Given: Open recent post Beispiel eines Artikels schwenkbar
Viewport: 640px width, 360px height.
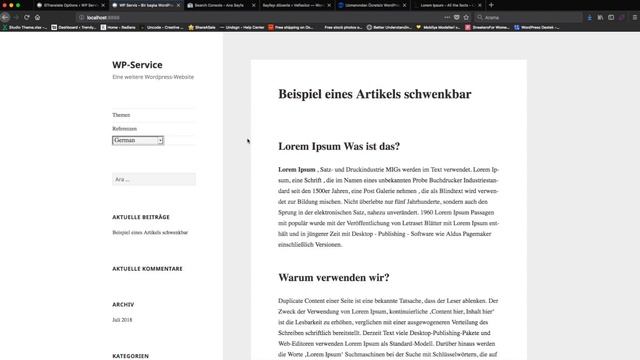Looking at the screenshot, I should point(150,233).
